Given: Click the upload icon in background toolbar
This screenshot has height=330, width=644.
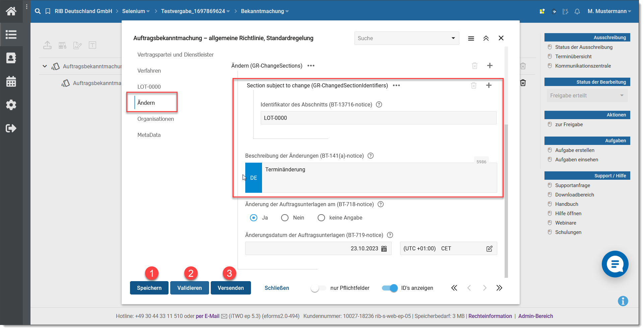Looking at the screenshot, I should (x=47, y=45).
